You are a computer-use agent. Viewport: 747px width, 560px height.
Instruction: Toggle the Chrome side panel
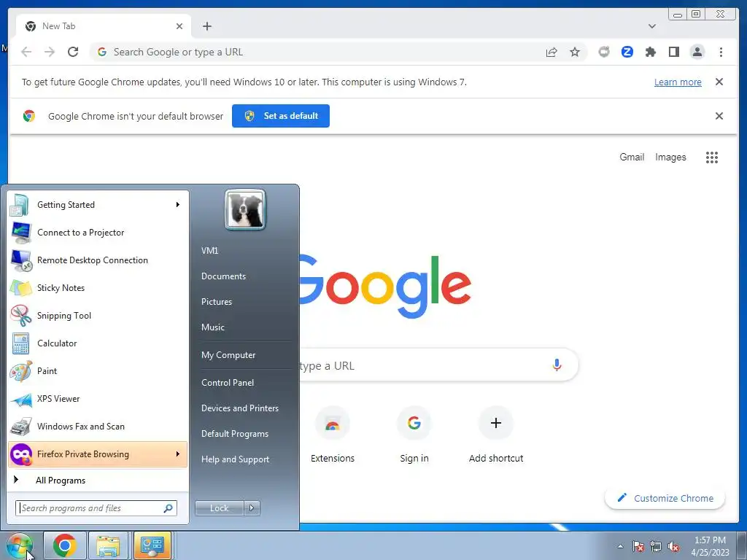point(673,52)
